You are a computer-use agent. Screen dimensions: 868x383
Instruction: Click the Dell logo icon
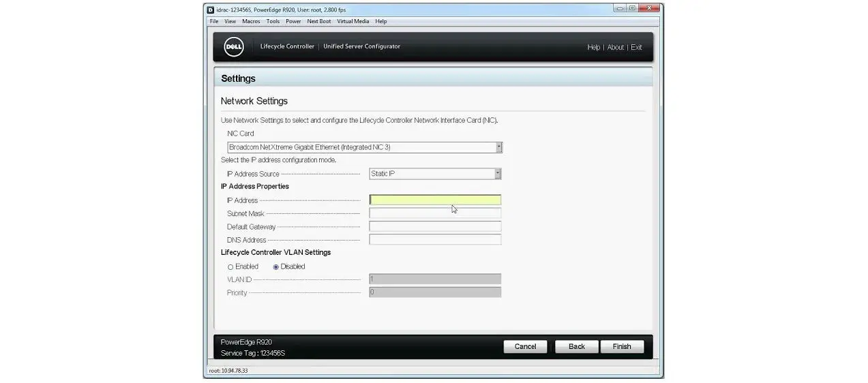tap(234, 47)
